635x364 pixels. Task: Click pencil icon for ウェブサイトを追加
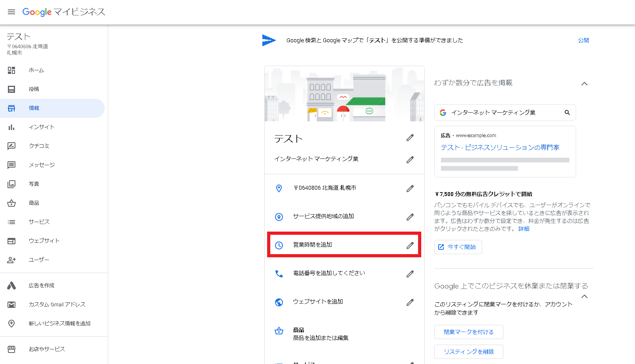click(410, 302)
